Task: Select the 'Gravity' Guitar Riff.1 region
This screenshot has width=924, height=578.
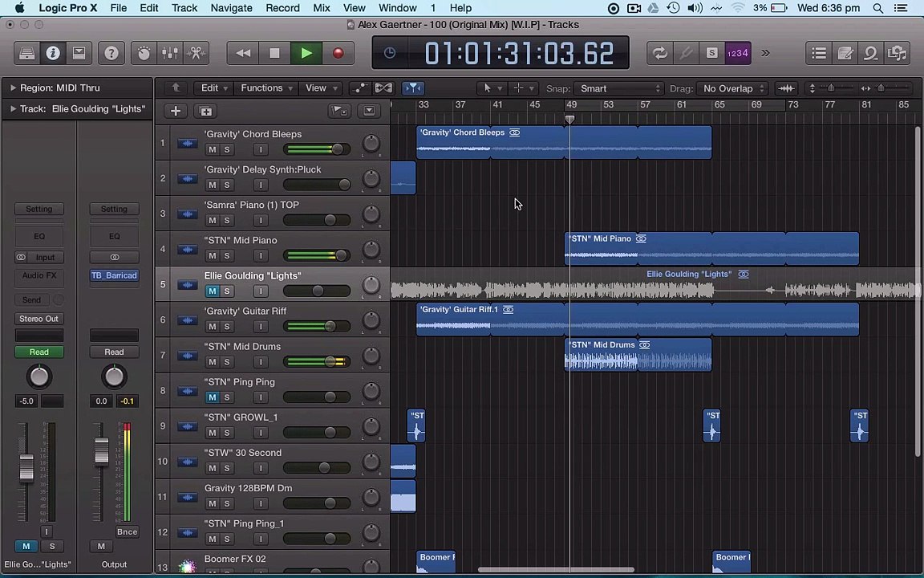Action: [x=637, y=319]
